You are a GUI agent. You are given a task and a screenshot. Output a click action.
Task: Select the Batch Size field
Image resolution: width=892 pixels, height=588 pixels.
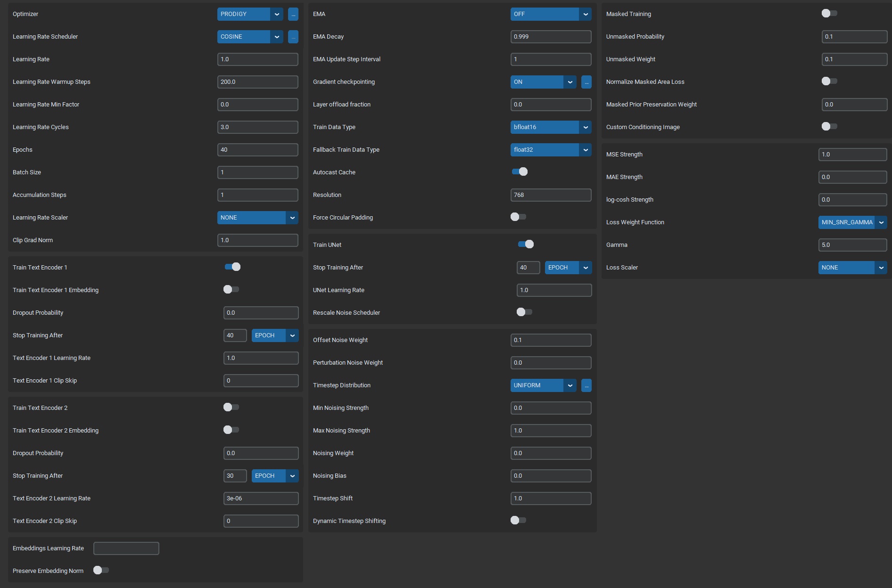(258, 172)
